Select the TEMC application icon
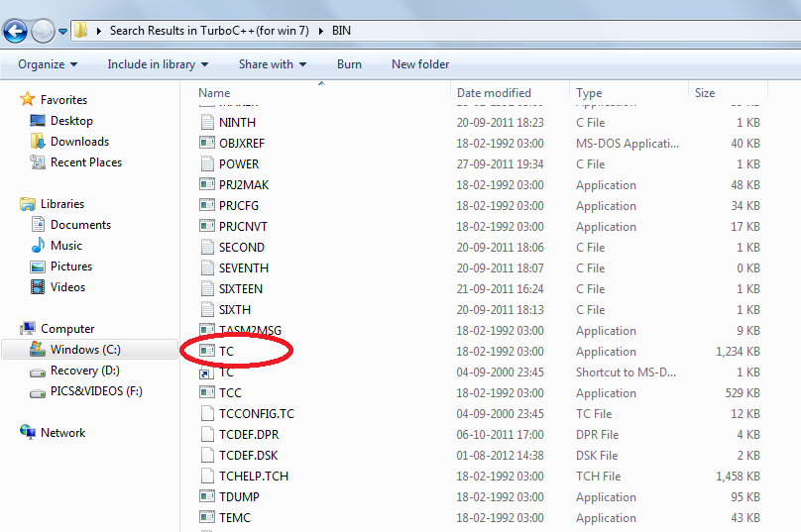Screen dimensions: 801x532 point(207,517)
